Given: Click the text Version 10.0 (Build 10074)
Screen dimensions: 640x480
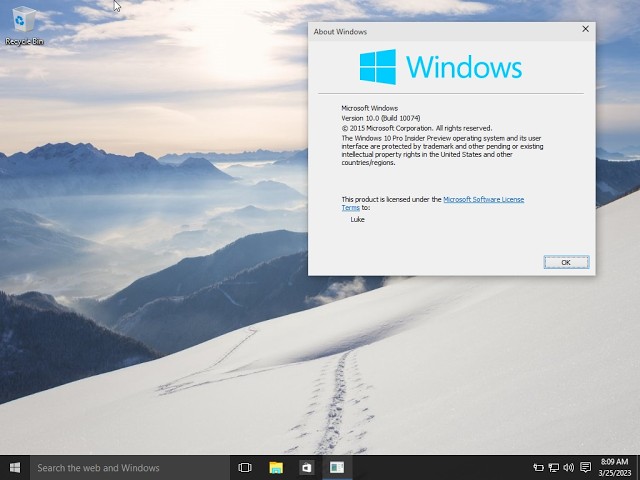Looking at the screenshot, I should tap(381, 118).
